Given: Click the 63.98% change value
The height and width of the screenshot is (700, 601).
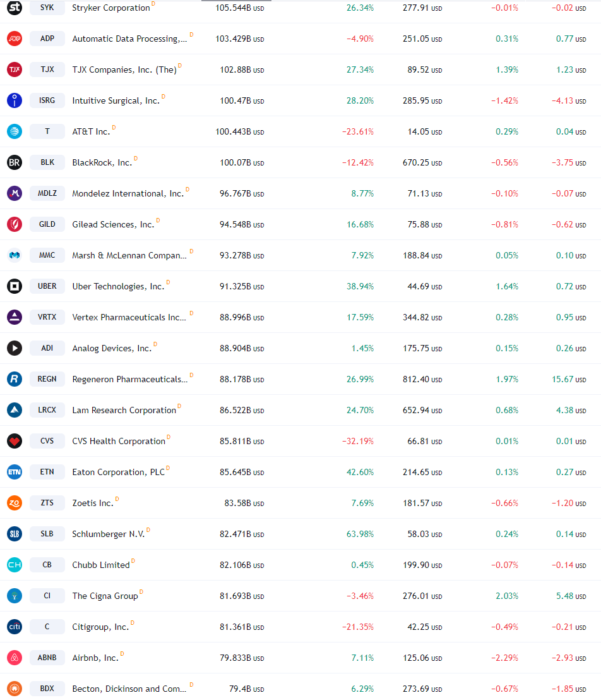Looking at the screenshot, I should pyautogui.click(x=360, y=534).
